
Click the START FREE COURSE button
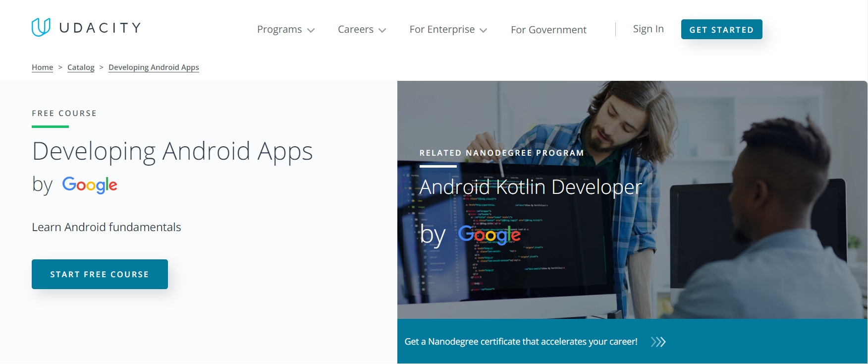pos(100,274)
